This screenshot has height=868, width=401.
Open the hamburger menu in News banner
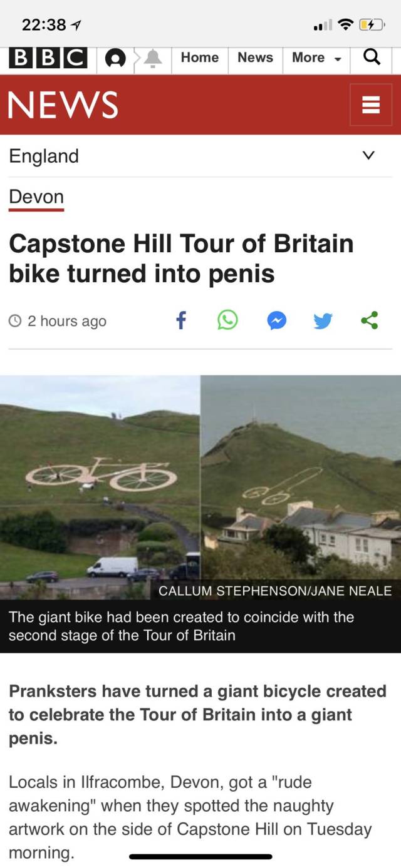(371, 105)
